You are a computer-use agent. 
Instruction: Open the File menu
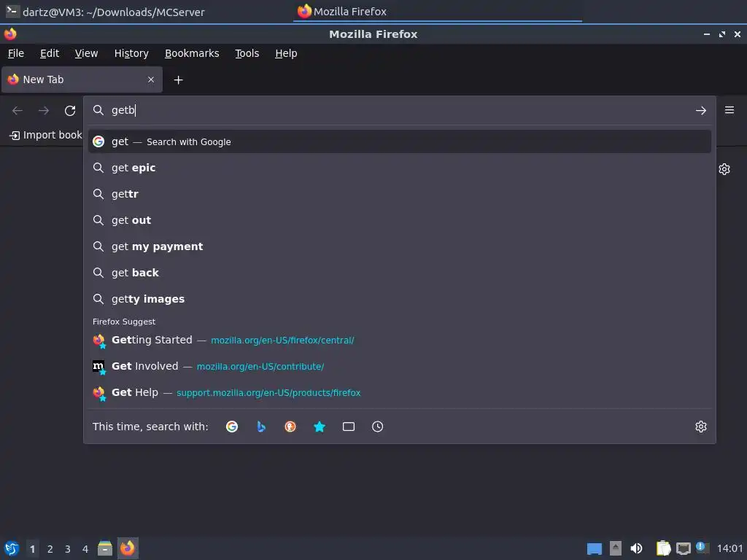pyautogui.click(x=16, y=53)
